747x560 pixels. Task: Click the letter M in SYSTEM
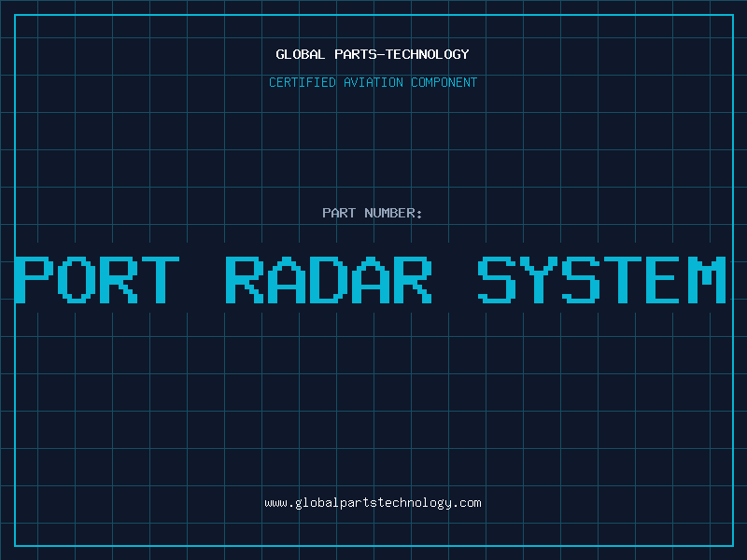click(708, 280)
